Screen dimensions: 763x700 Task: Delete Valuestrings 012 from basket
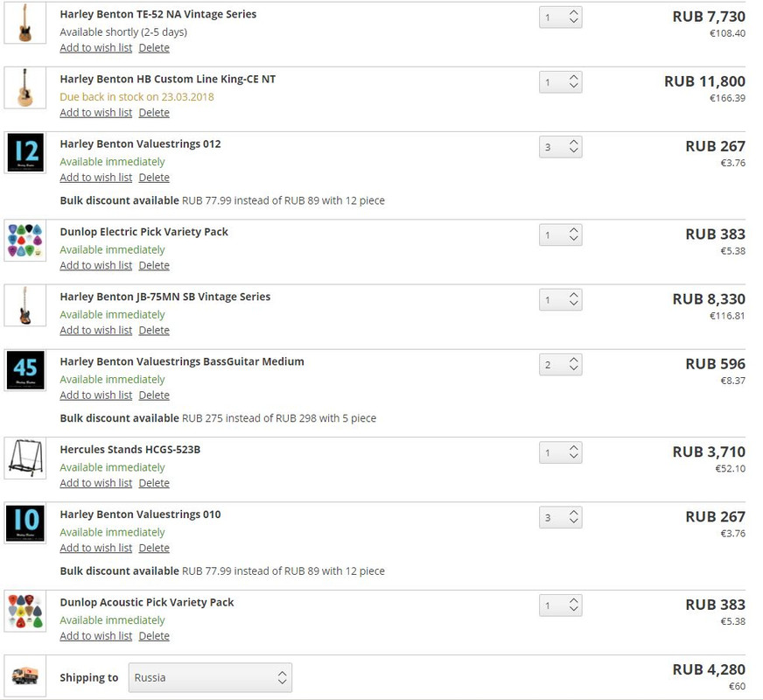154,178
